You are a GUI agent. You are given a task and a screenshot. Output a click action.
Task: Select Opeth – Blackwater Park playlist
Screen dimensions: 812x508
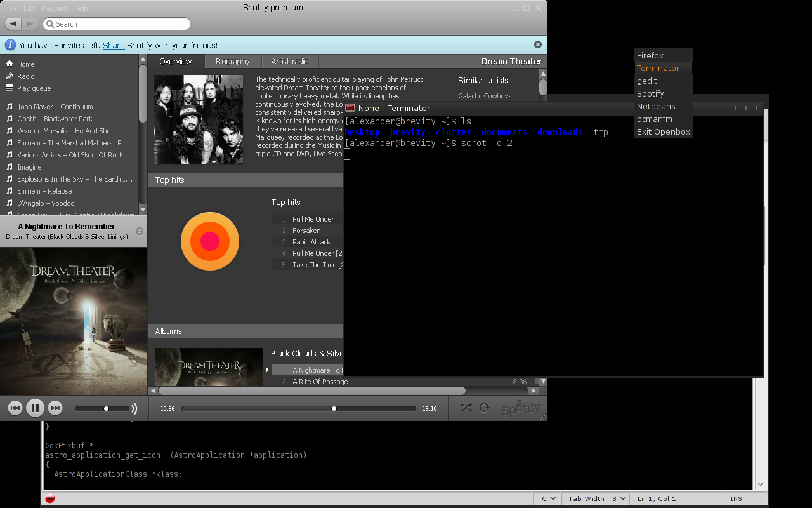(x=55, y=119)
